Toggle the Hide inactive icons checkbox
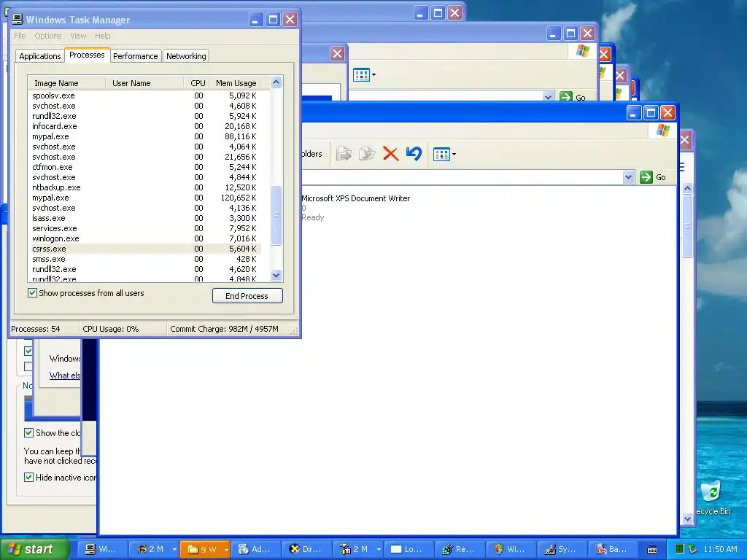This screenshot has width=747, height=560. [x=28, y=477]
